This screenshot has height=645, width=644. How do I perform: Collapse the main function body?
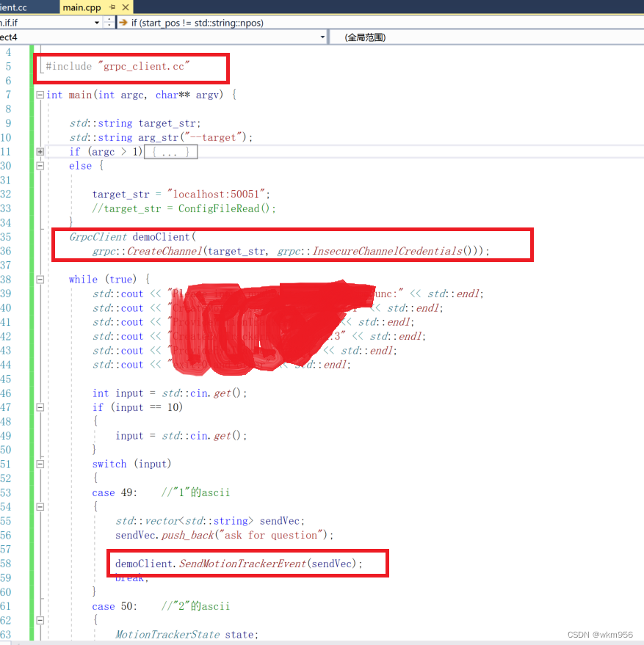[40, 94]
